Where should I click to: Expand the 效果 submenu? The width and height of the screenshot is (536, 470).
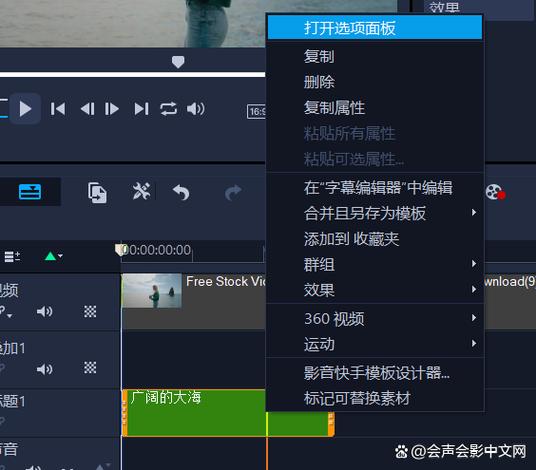pos(375,290)
